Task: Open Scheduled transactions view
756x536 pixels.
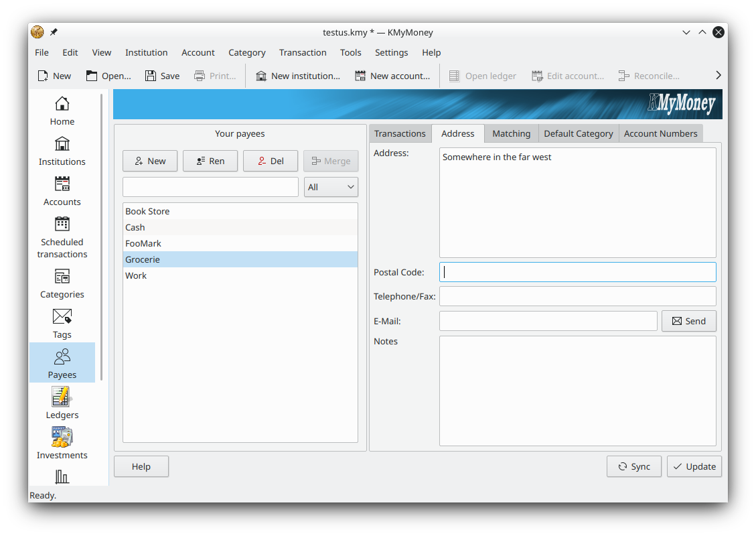Action: [62, 237]
